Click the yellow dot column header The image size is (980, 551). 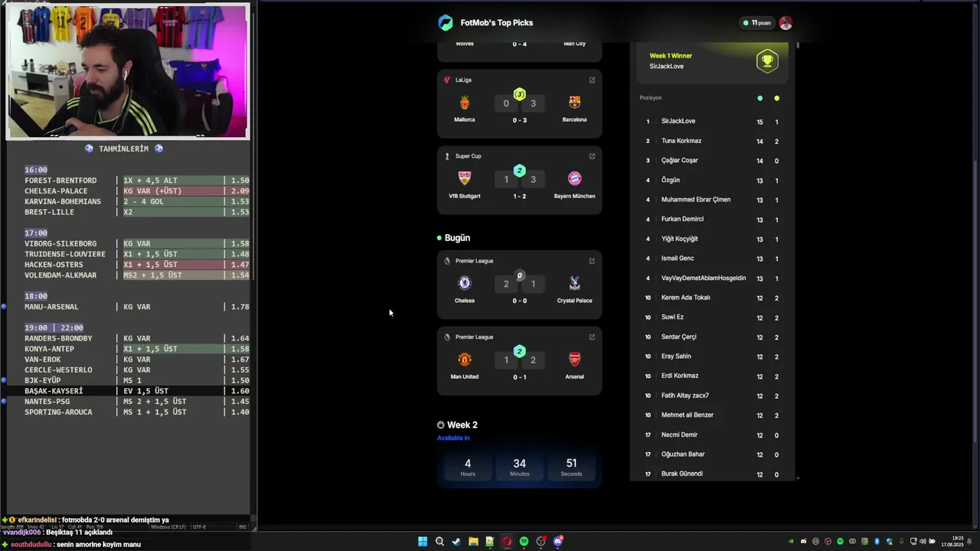776,98
